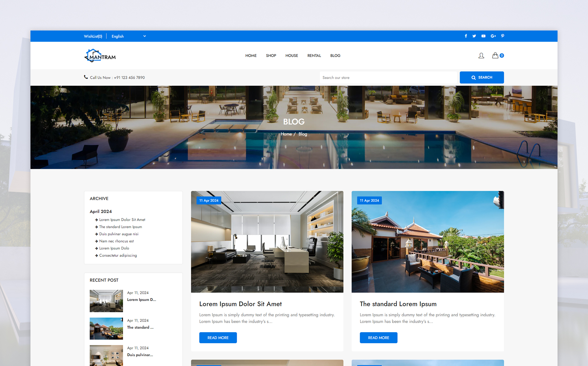Open blog title Lorem Ipsum Dolor Sit Amet
588x366 pixels.
(240, 304)
